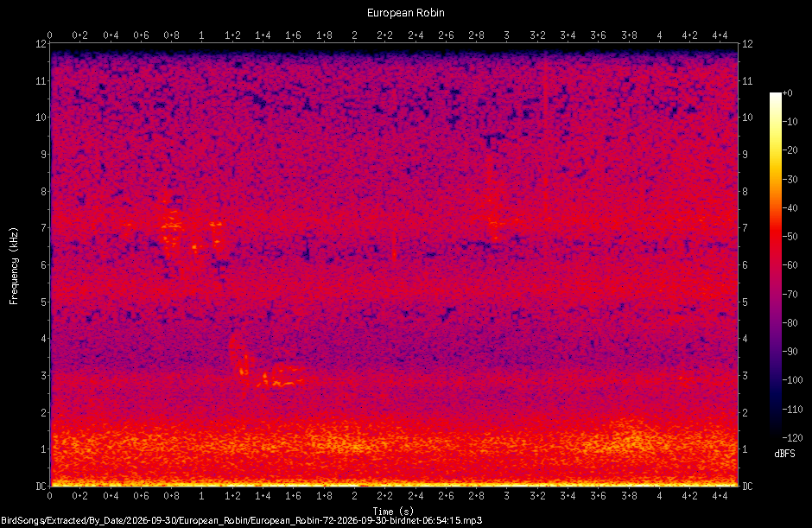Click "1·2" tick on the bottom time axis

tap(232, 496)
